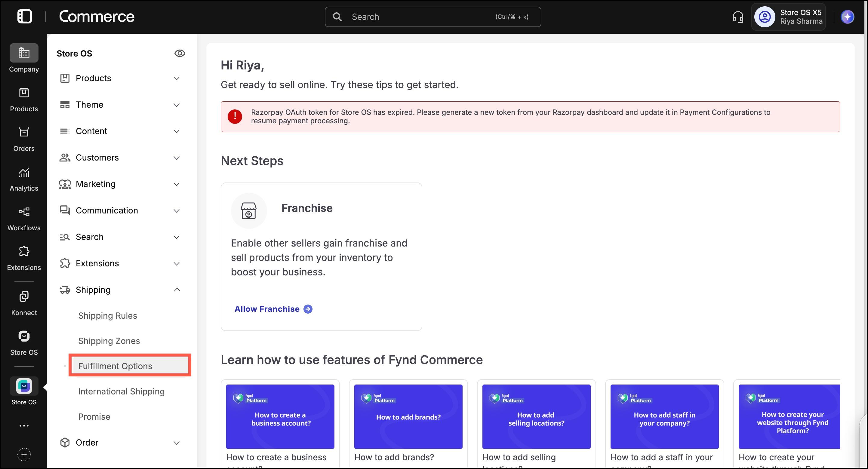Viewport: 868px width, 469px height.
Task: Open 'How to add brands?' video thumbnail
Action: [408, 416]
